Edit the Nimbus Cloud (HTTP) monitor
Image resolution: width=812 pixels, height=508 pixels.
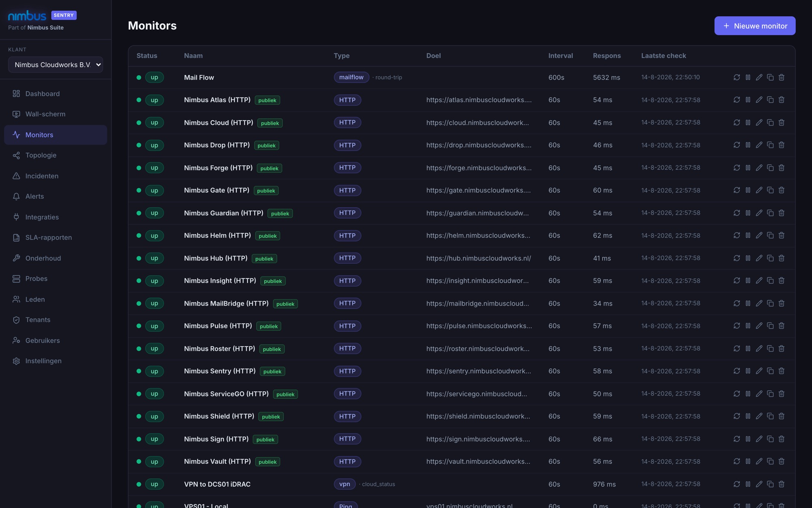click(x=759, y=123)
